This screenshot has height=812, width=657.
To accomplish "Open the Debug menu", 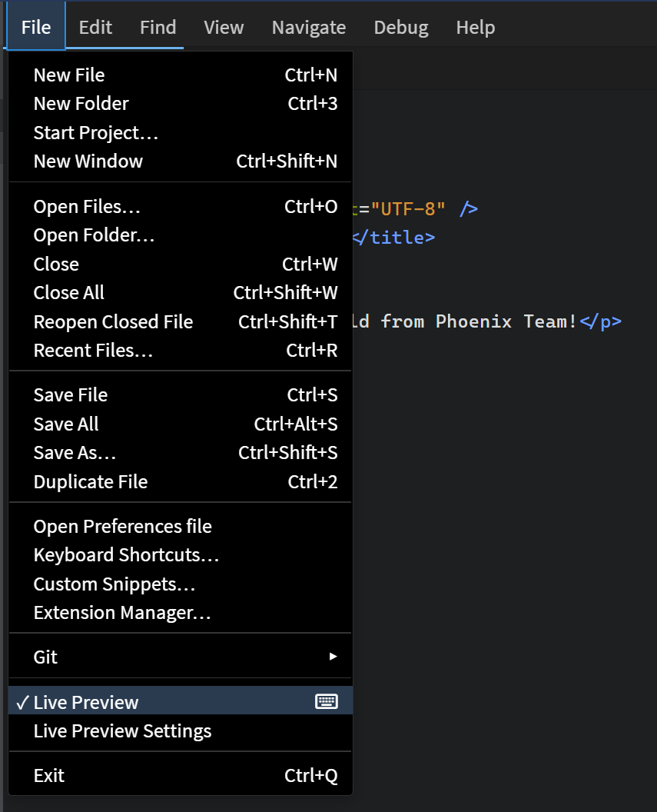I will [x=400, y=26].
